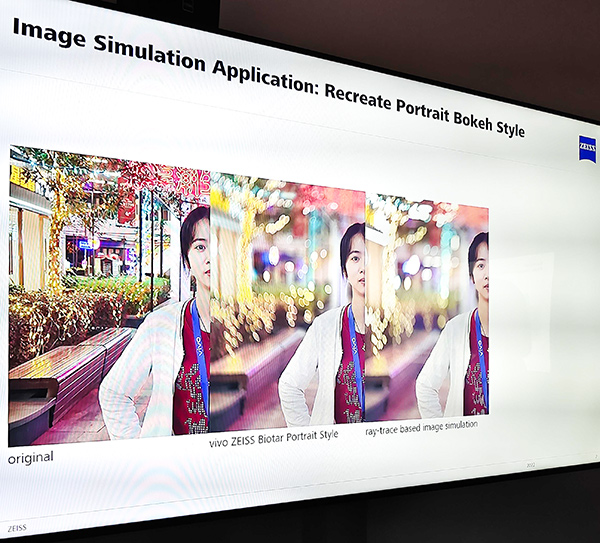Click 'Recreate Portrait Bokeh Style' title text
The width and height of the screenshot is (600, 543).
[x=425, y=110]
